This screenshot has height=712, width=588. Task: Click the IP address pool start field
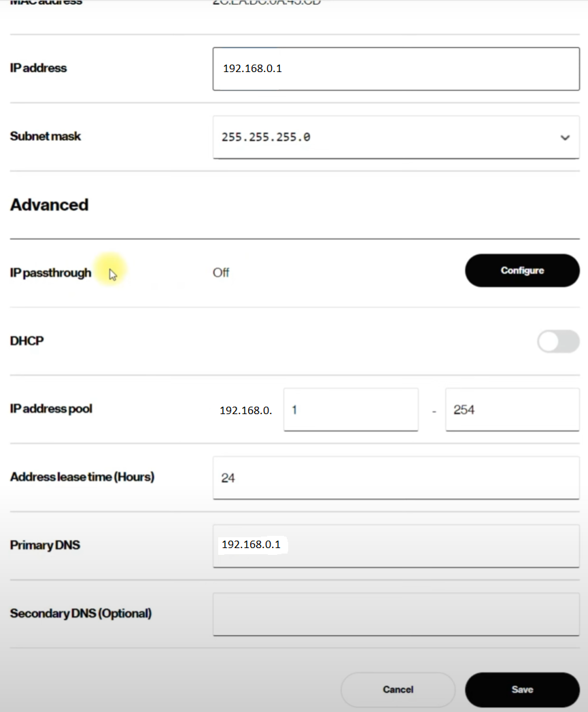pos(351,409)
